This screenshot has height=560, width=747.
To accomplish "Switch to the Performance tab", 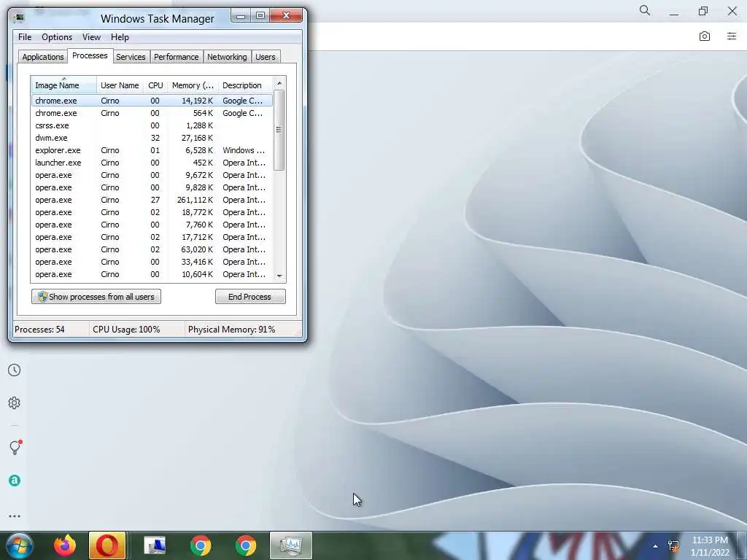I will (x=177, y=57).
